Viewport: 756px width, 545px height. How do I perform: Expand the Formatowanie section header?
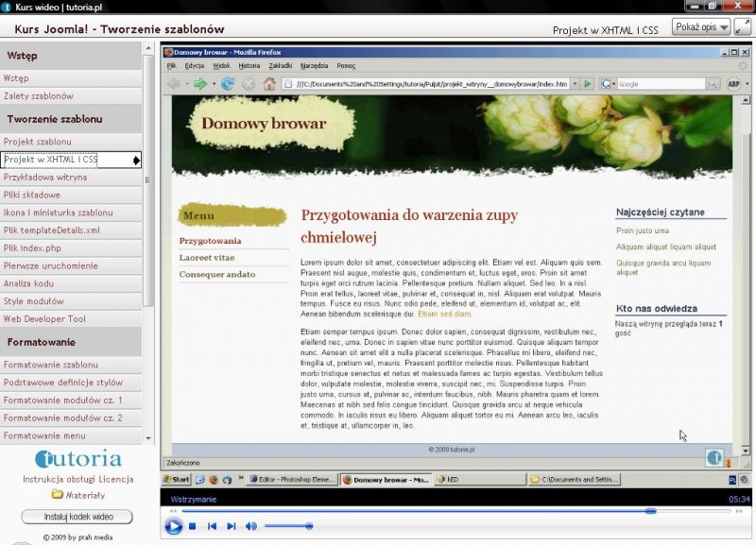tap(42, 342)
